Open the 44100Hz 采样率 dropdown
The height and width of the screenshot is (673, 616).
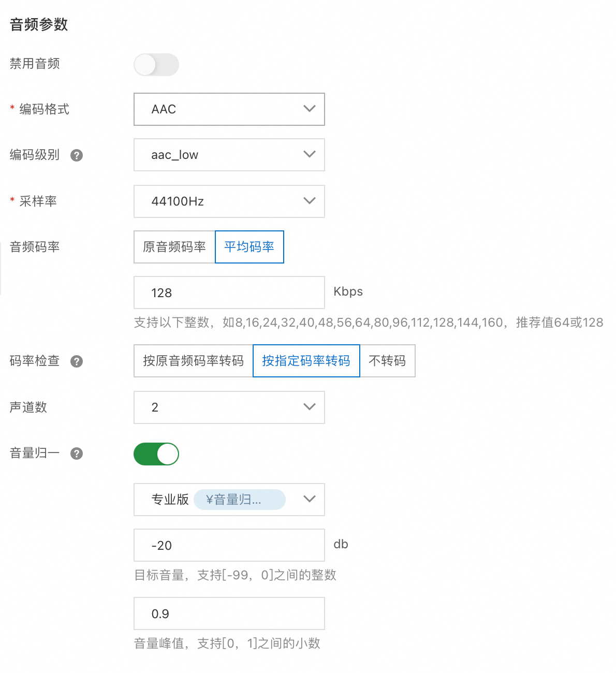coord(229,201)
